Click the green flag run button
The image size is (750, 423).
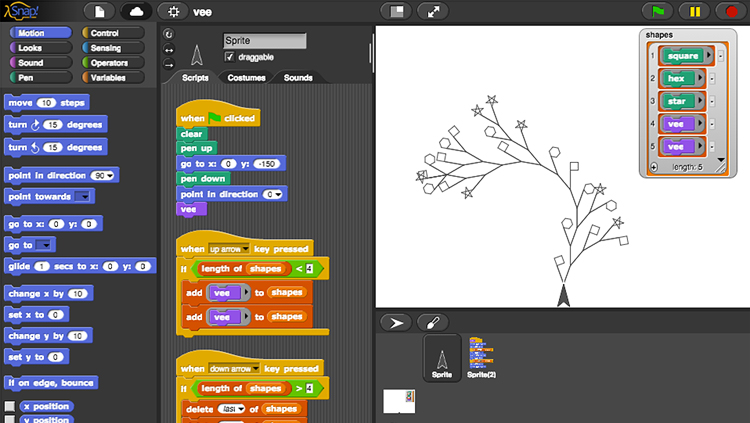[658, 11]
